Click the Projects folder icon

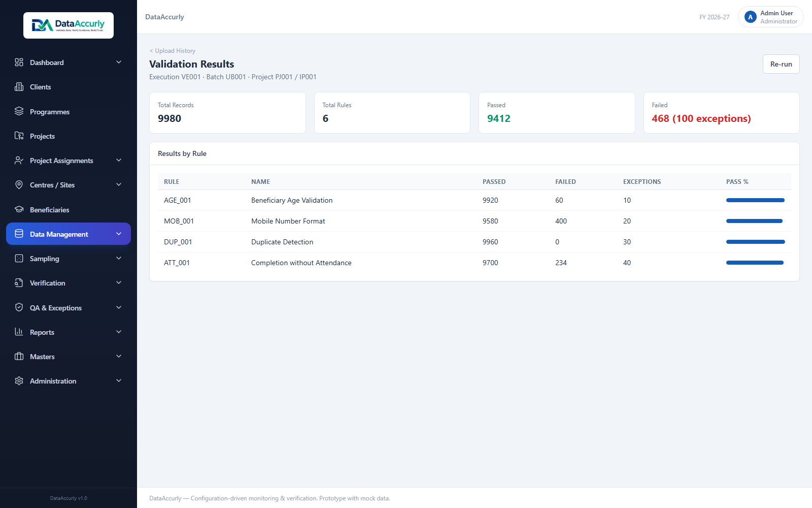point(19,136)
